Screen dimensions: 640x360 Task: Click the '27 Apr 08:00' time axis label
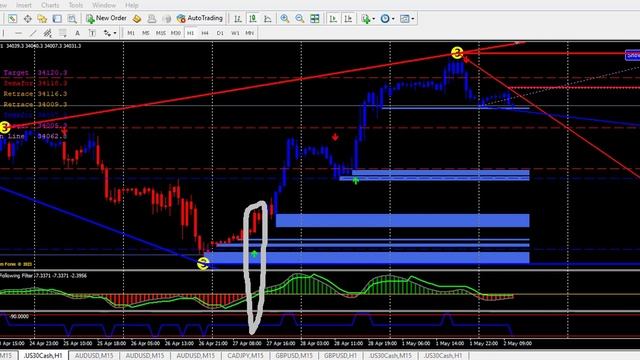coord(247,344)
